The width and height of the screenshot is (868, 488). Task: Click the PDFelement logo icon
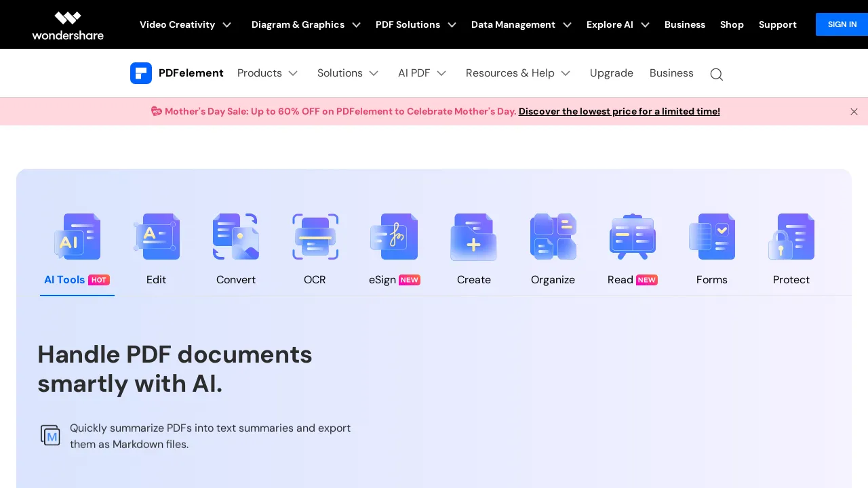click(141, 73)
